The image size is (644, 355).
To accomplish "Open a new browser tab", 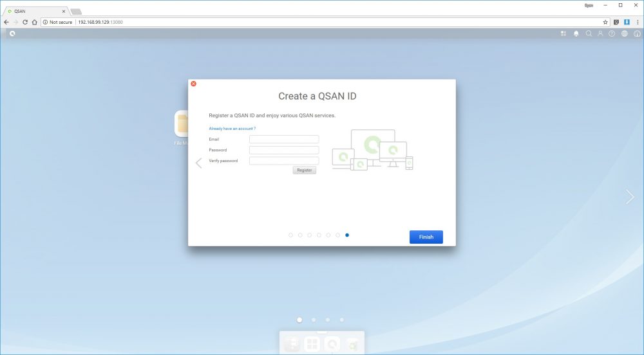I will [x=76, y=12].
